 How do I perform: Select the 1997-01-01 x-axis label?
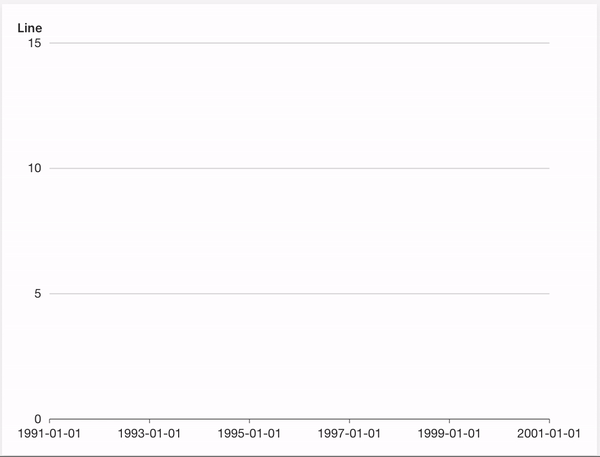349,434
